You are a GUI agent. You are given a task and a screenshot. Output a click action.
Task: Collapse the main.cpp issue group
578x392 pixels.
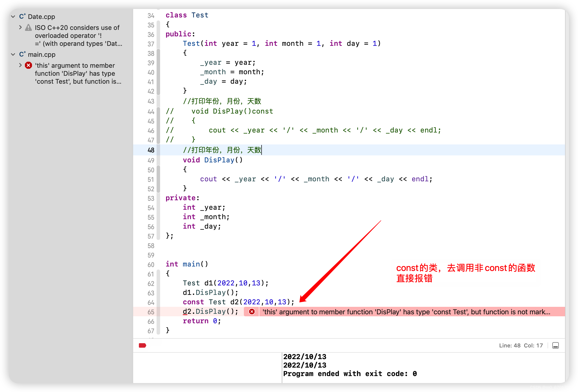coord(13,54)
